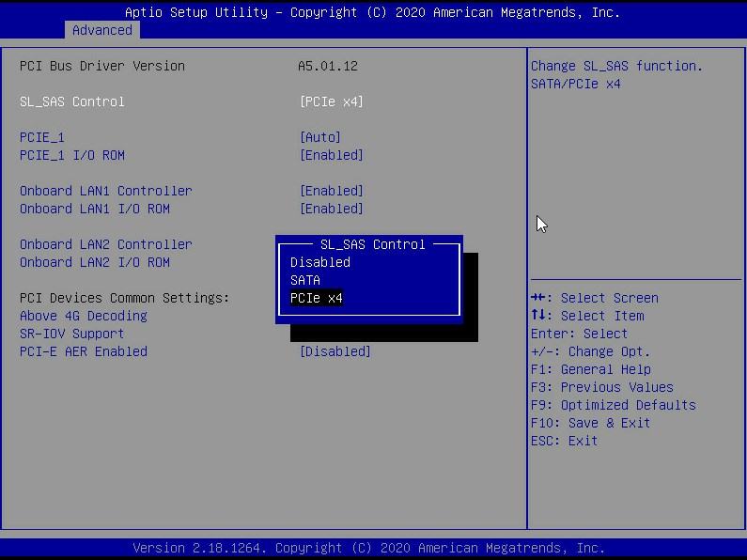Pick PCIe x4 option in popup

(317, 298)
